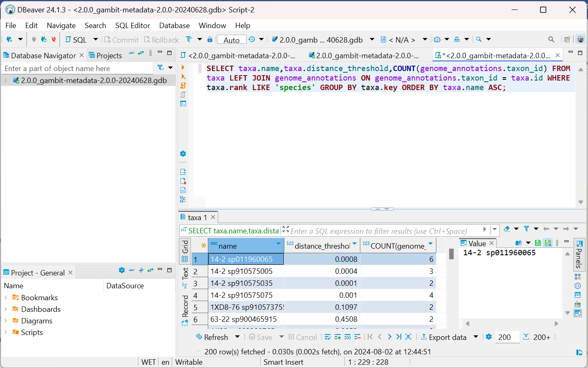Screen dimensions: 588x368
Task: Click the Export data button
Action: [443, 337]
